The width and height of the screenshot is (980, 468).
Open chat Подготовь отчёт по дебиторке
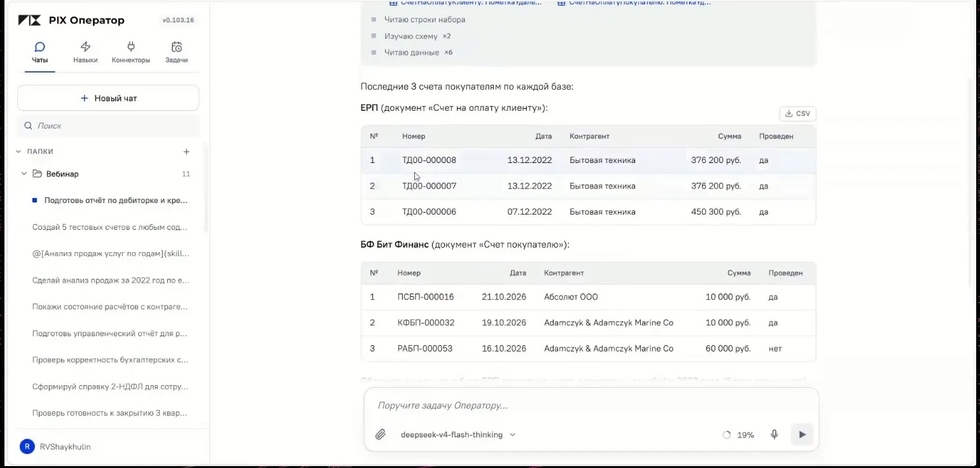(109, 200)
